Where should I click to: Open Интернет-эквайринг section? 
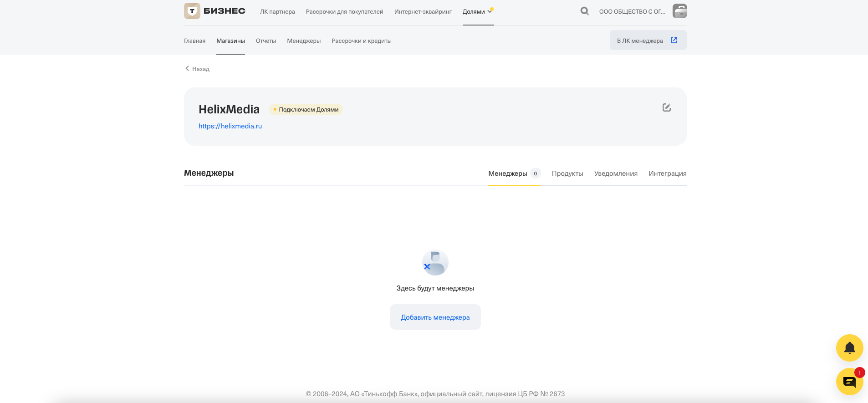pos(423,12)
